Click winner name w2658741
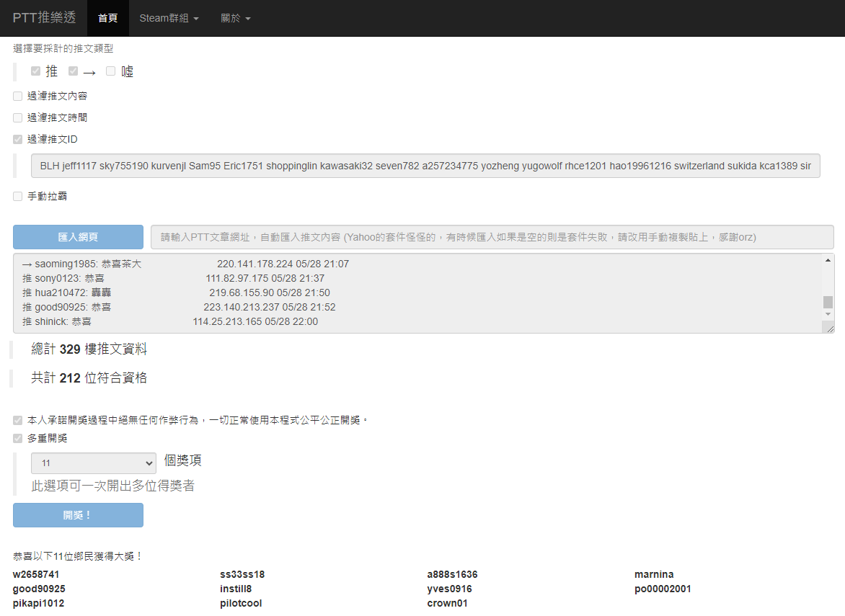 36,574
